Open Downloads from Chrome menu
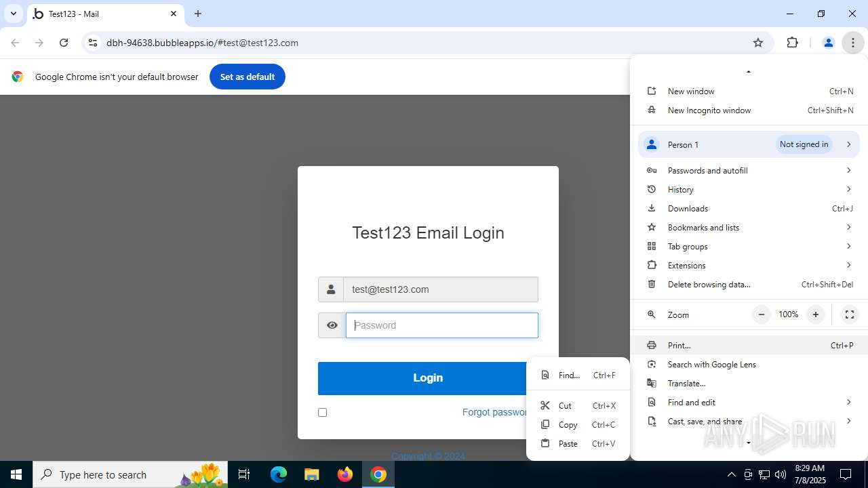This screenshot has width=868, height=488. [749, 208]
